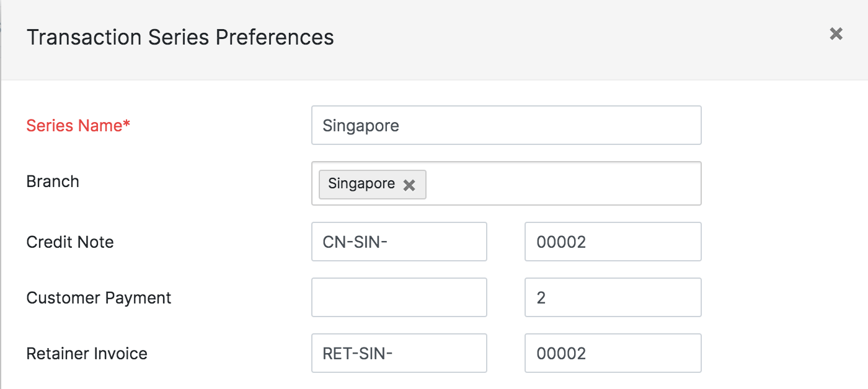Click the empty Customer Payment prefix field
Image resolution: width=868 pixels, height=389 pixels.
click(x=399, y=297)
